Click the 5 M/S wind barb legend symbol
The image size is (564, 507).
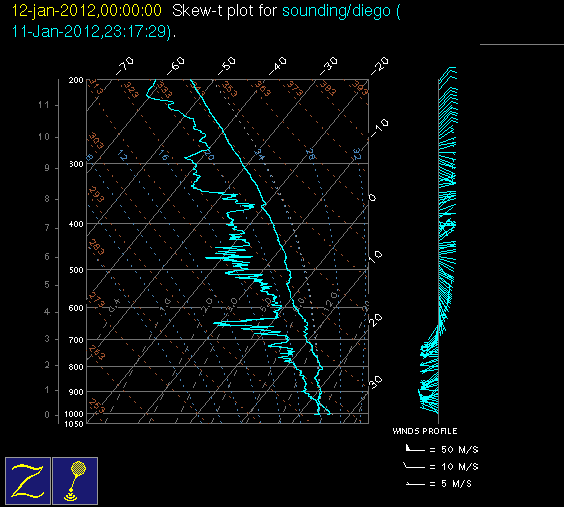coord(415,484)
